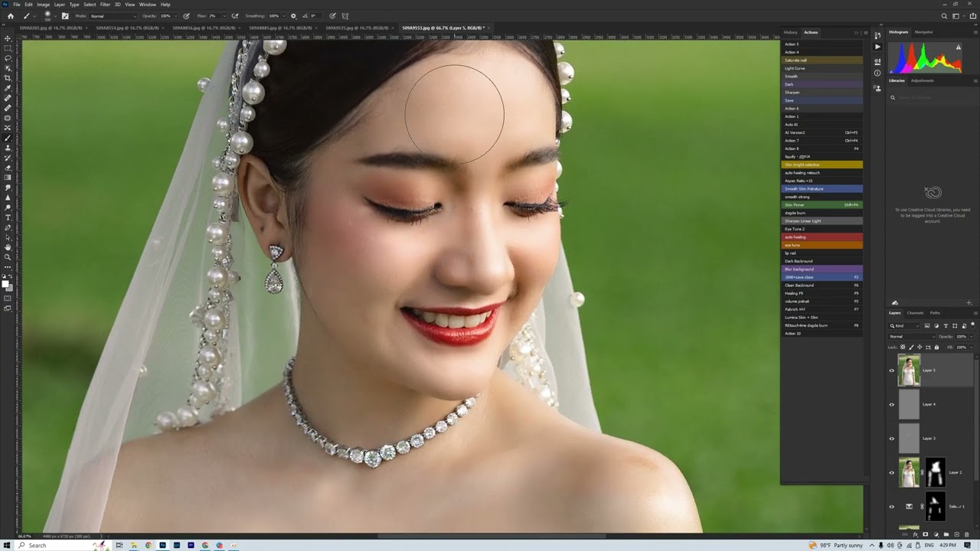Image resolution: width=980 pixels, height=551 pixels.
Task: Select the 'Smooth Skin Potrature' action
Action: point(822,189)
